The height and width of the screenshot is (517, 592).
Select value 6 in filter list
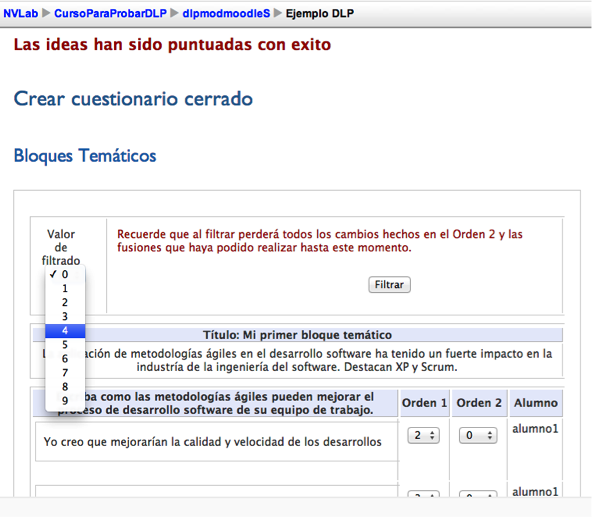[65, 359]
